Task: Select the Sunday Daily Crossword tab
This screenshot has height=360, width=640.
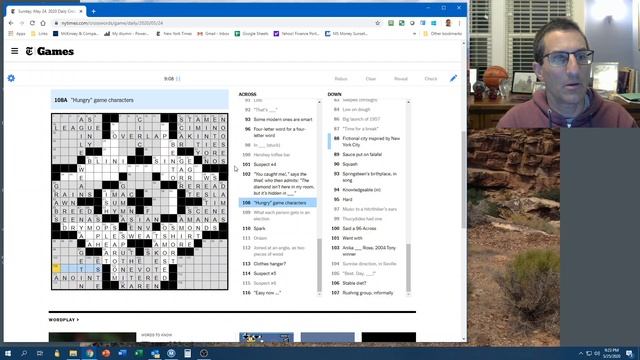Action: [46, 11]
